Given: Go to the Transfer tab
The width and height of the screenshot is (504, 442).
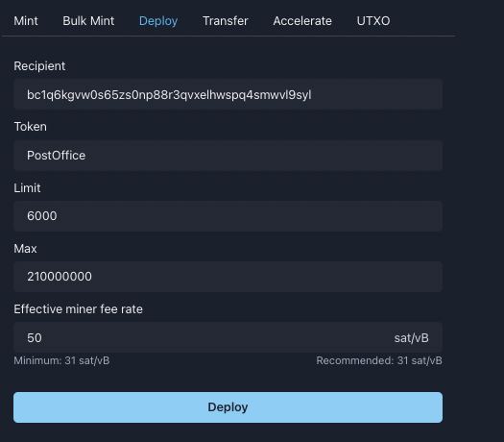Looking at the screenshot, I should pos(226,21).
